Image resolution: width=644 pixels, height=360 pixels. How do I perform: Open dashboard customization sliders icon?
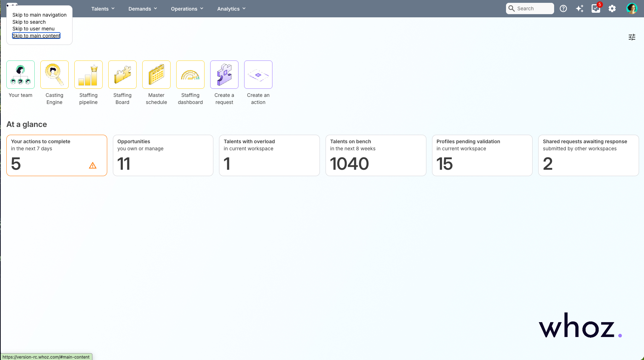pyautogui.click(x=632, y=37)
